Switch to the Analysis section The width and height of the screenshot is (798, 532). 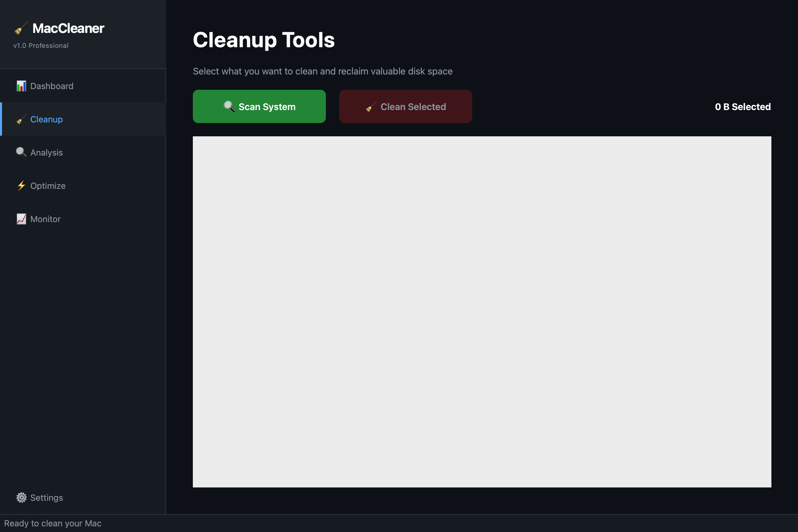[47, 152]
